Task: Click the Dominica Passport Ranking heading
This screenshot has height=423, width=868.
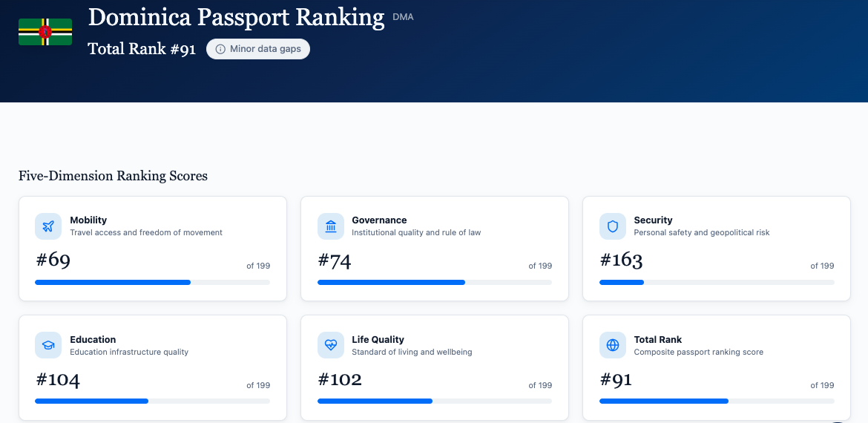Action: click(236, 17)
